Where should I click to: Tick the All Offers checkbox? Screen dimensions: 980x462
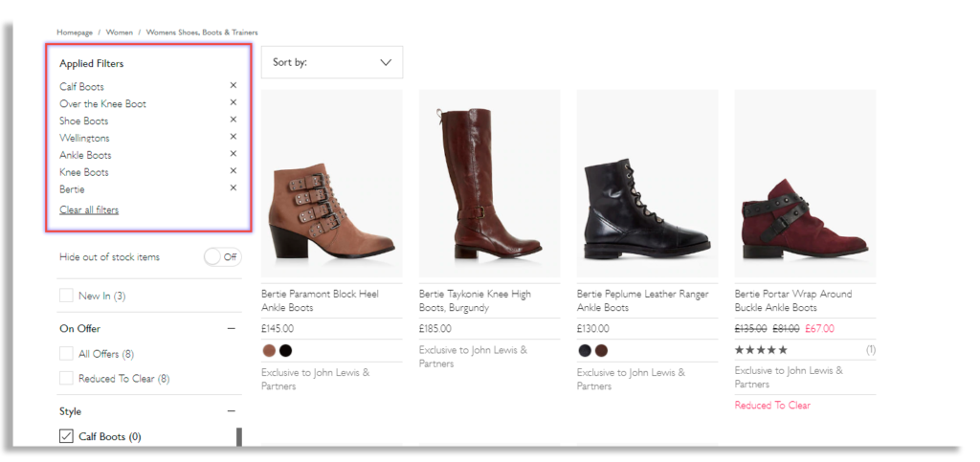click(66, 354)
